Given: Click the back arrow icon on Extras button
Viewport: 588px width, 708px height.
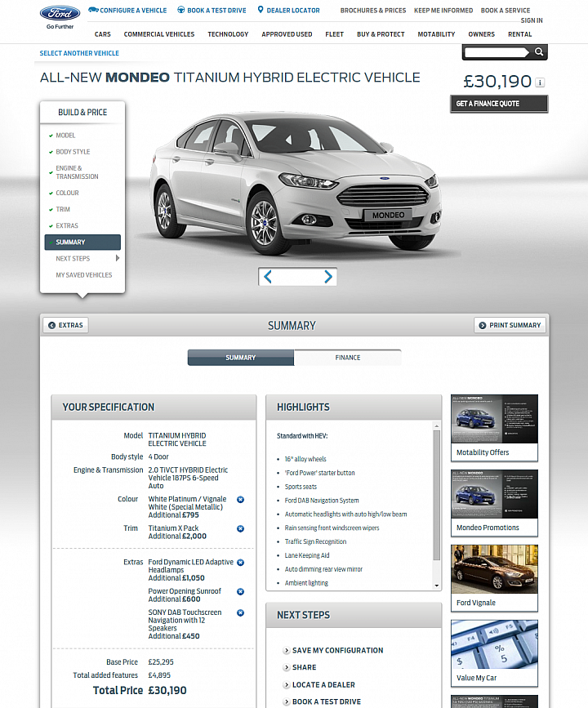Looking at the screenshot, I should coord(52,325).
